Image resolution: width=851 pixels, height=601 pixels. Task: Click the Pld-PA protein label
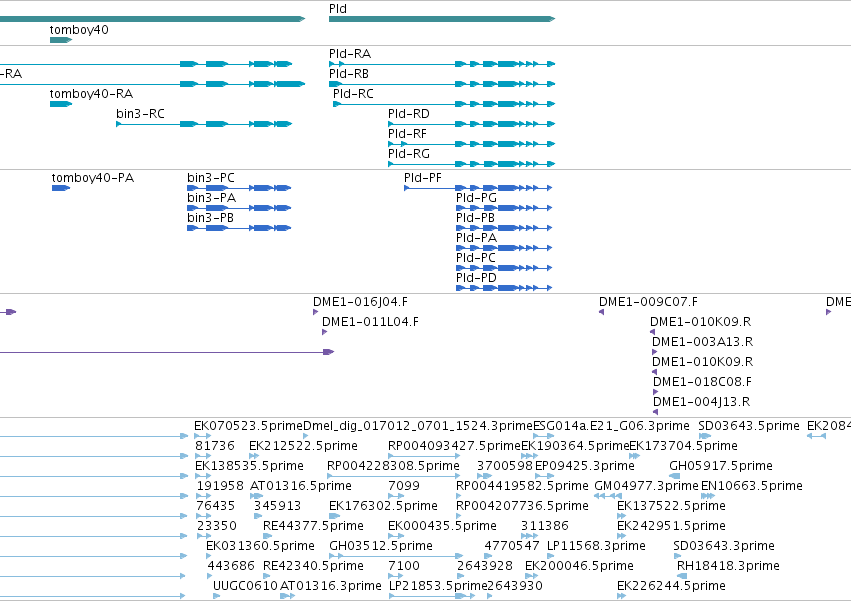click(x=477, y=238)
